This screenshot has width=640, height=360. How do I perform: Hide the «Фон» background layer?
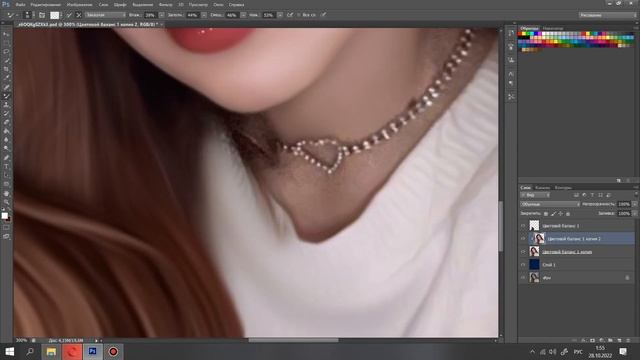coord(523,278)
